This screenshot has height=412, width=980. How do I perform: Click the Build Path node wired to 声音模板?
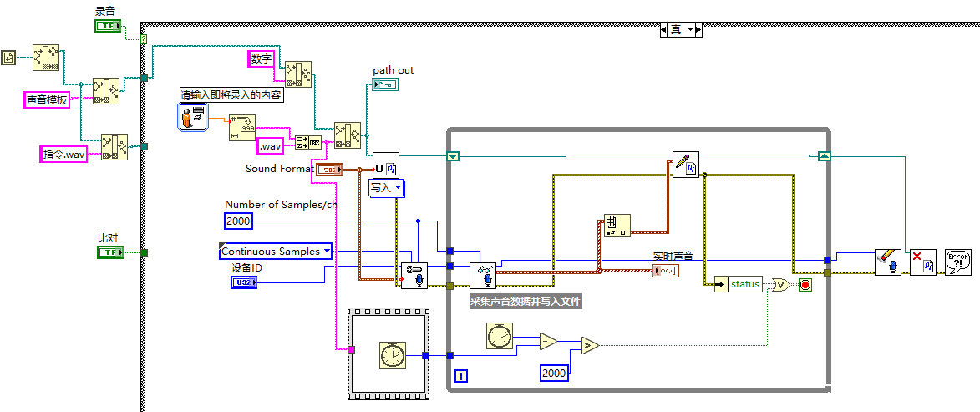(105, 90)
